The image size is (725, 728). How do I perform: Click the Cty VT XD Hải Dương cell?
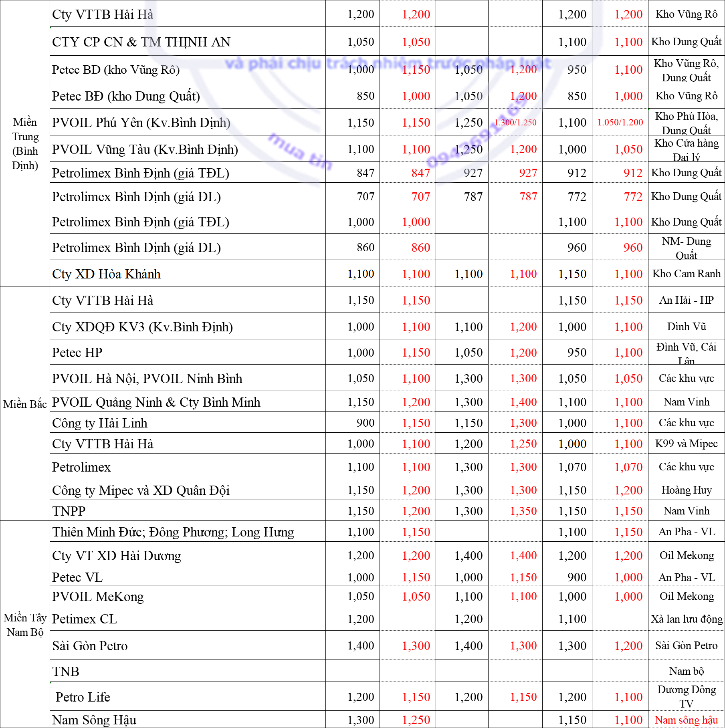tap(188, 555)
